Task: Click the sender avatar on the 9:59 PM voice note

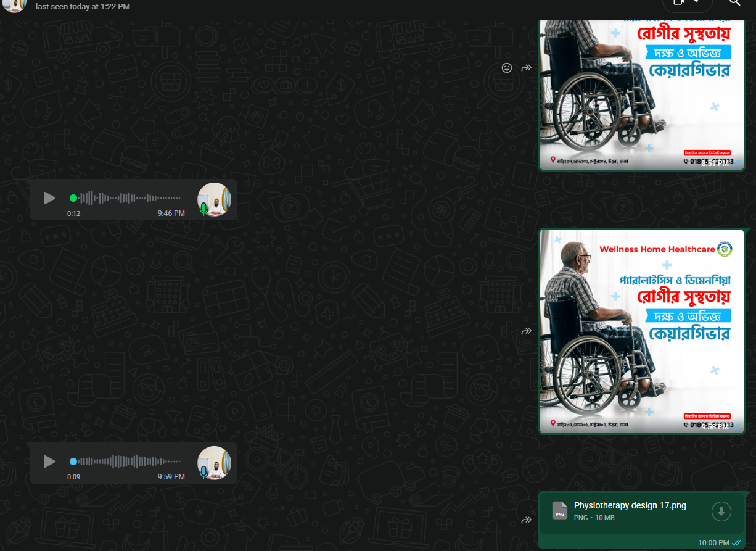Action: click(214, 462)
